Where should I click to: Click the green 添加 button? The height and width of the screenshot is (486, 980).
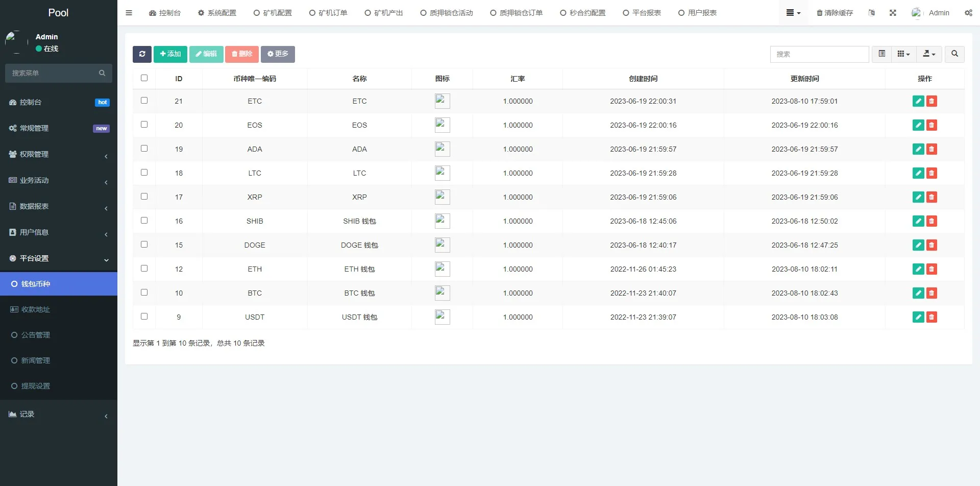tap(170, 54)
